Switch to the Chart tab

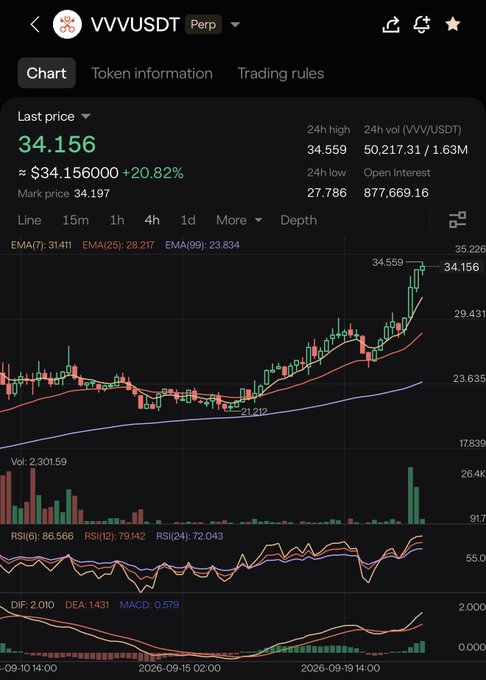pyautogui.click(x=46, y=73)
